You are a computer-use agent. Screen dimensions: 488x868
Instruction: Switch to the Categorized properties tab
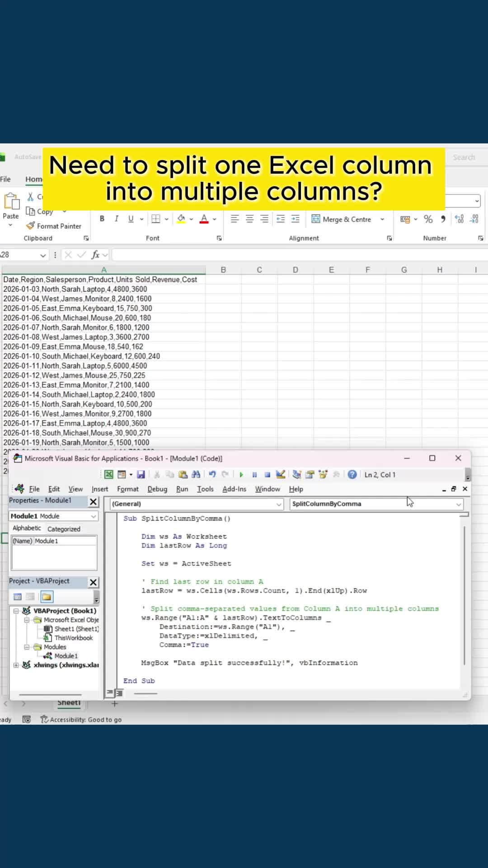click(x=64, y=529)
